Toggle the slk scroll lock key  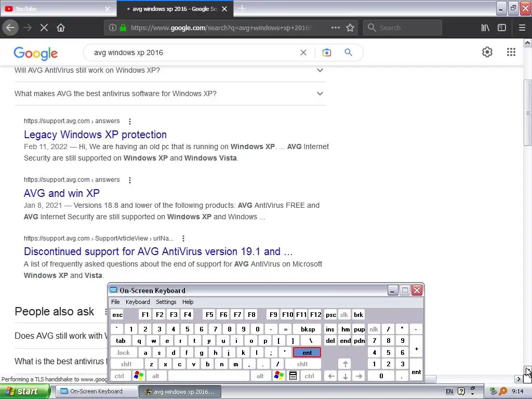[x=344, y=314]
